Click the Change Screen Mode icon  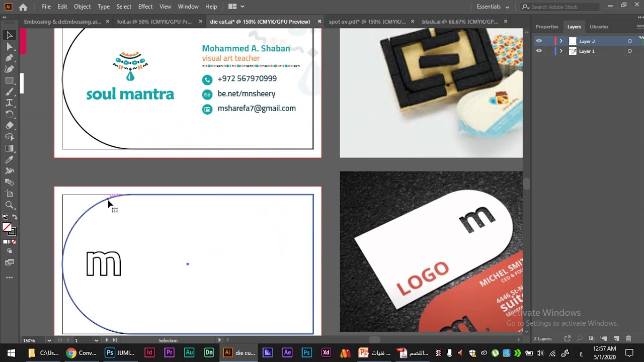(x=10, y=262)
